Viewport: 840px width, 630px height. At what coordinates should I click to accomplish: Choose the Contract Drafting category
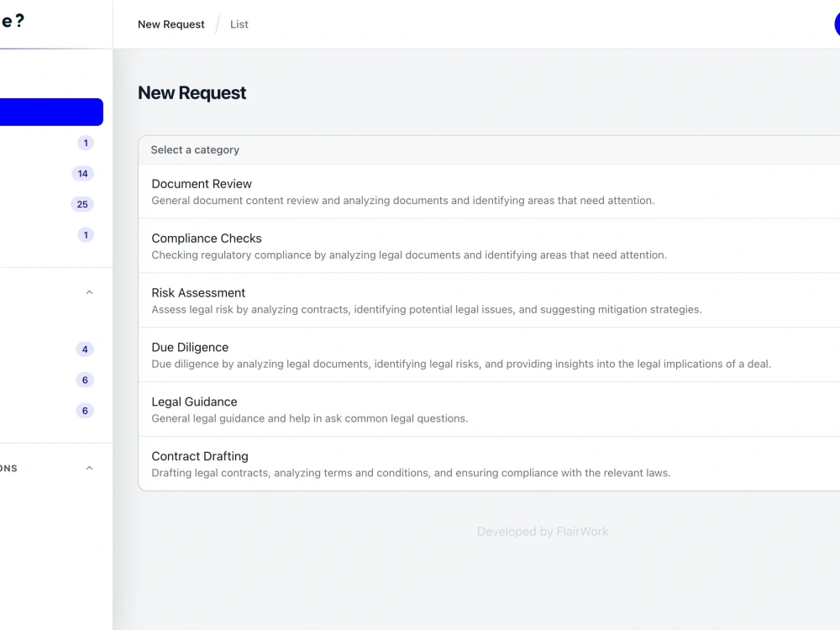pos(489,464)
